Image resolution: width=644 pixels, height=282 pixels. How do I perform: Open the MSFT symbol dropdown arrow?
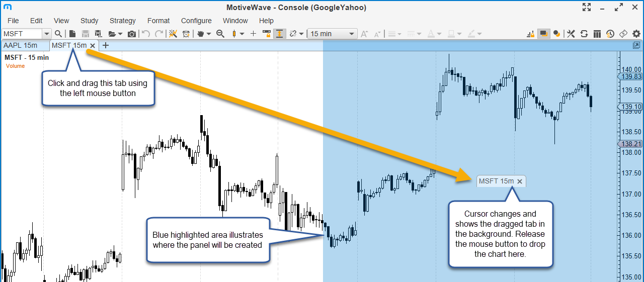click(47, 34)
